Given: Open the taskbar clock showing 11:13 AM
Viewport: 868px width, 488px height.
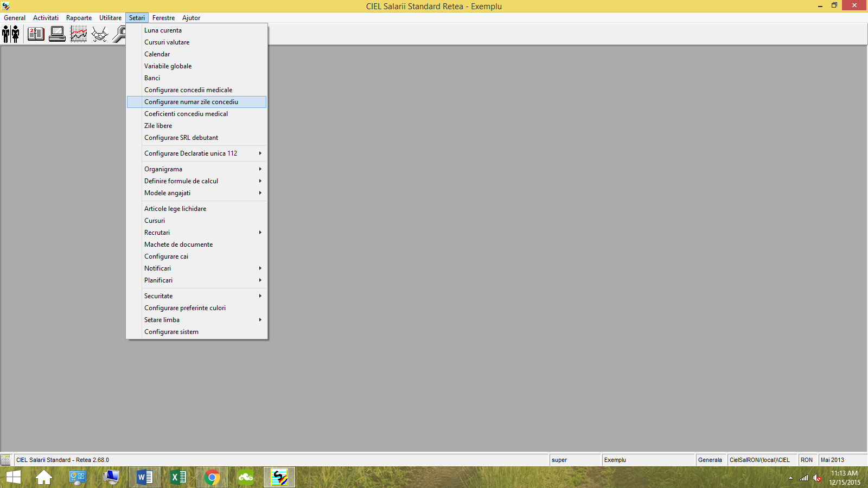Looking at the screenshot, I should coord(844,478).
